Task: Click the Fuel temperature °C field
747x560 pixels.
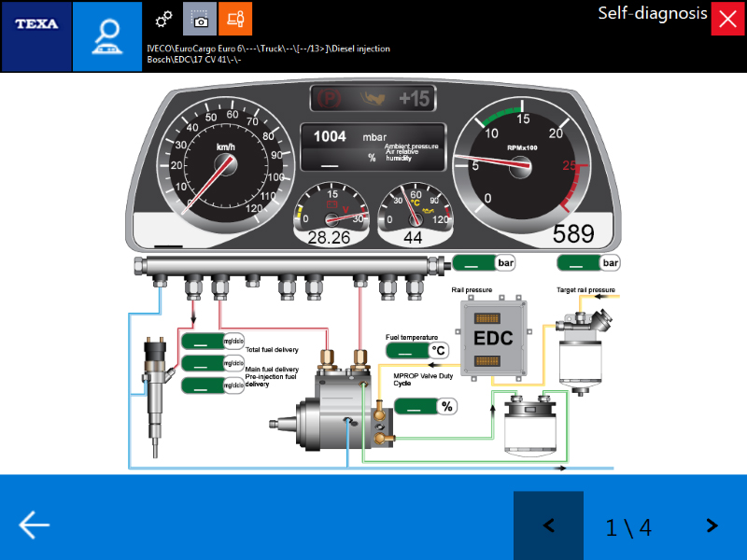Action: [x=417, y=351]
